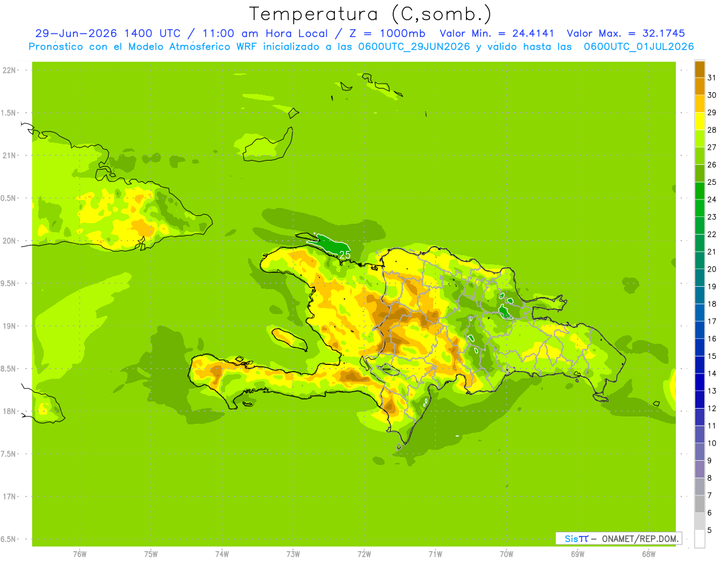Click the green color bar segment between 24 and 25

pos(699,191)
